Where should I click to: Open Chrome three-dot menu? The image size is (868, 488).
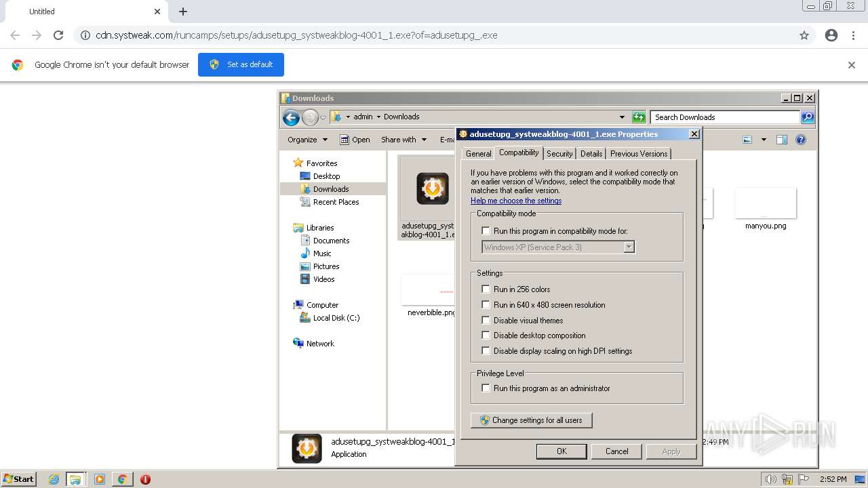[x=853, y=35]
